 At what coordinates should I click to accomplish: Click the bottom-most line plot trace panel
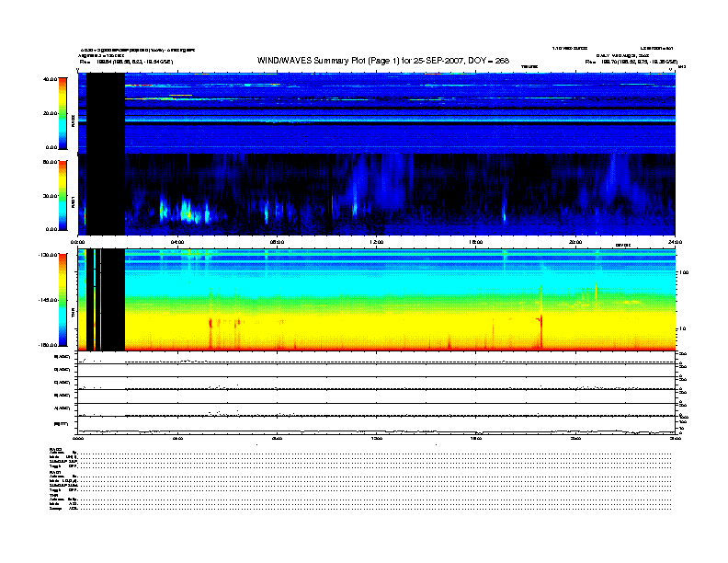tap(377, 426)
